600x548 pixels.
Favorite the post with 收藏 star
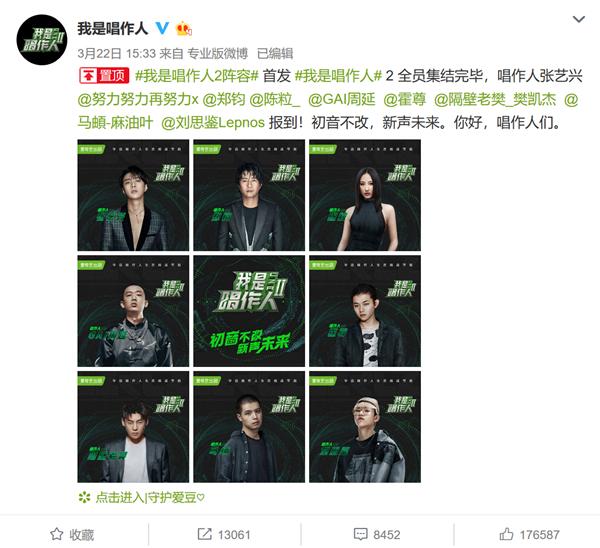click(x=72, y=534)
